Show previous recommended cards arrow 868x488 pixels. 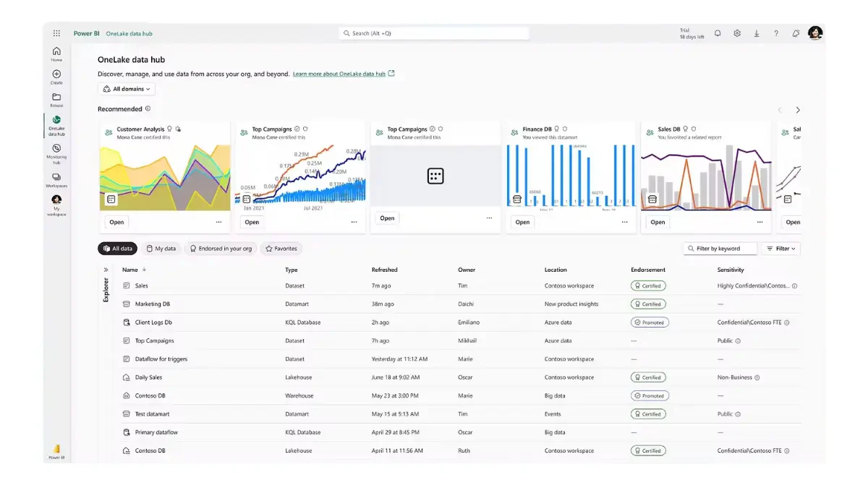pos(780,110)
